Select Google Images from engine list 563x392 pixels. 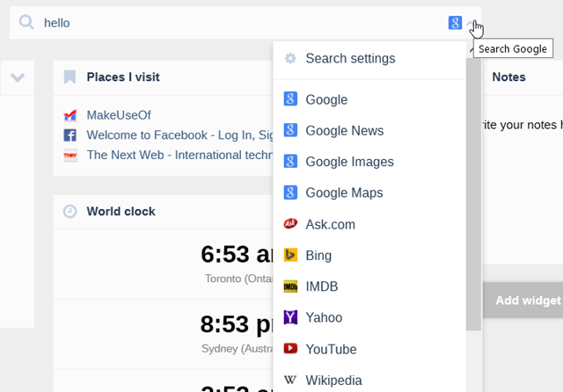point(349,162)
